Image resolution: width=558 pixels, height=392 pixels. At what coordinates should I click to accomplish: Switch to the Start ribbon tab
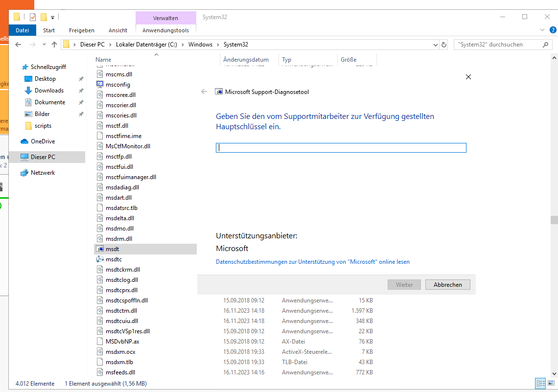(49, 30)
